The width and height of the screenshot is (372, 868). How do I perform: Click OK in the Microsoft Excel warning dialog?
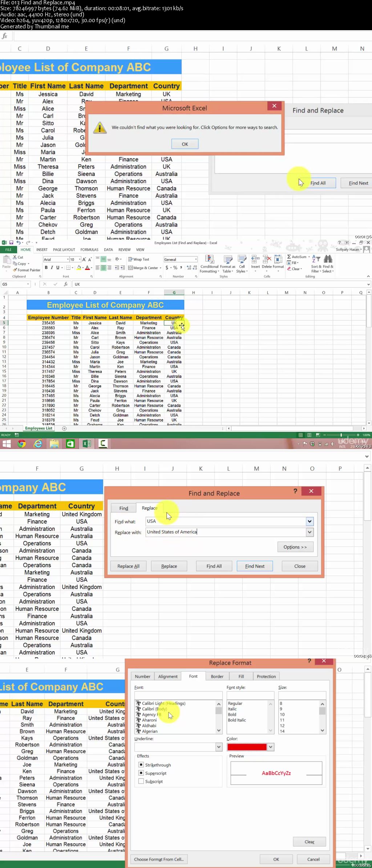(185, 144)
